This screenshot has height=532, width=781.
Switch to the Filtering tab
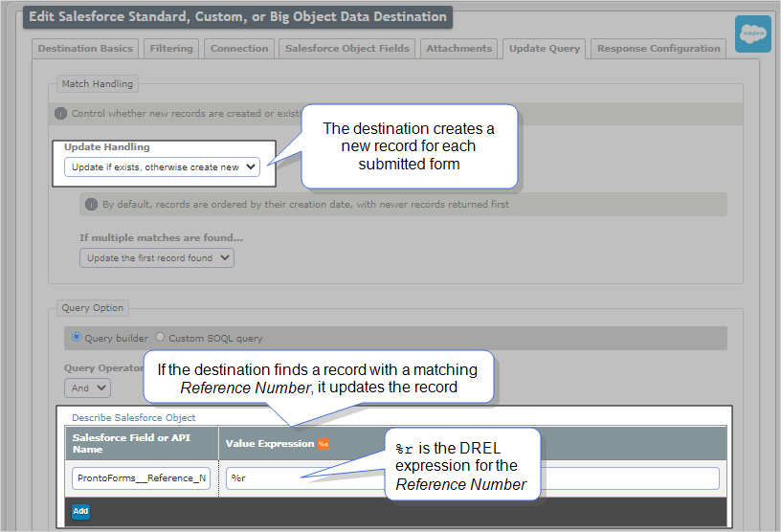pos(171,48)
